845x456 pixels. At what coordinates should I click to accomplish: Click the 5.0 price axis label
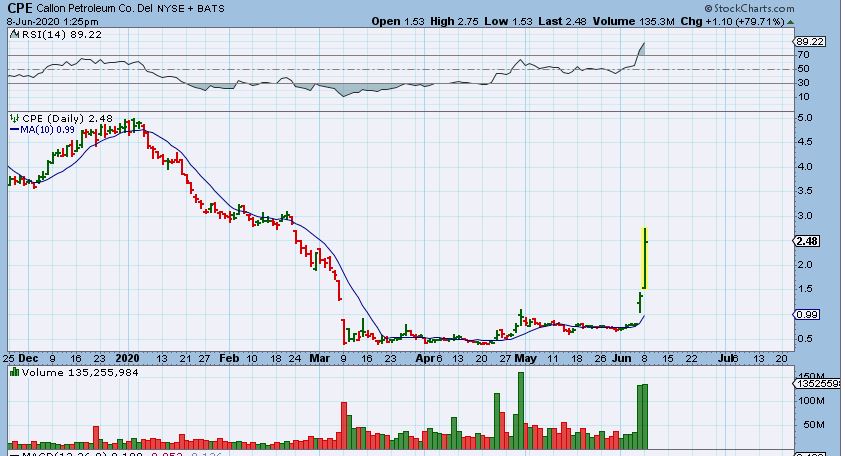point(805,118)
